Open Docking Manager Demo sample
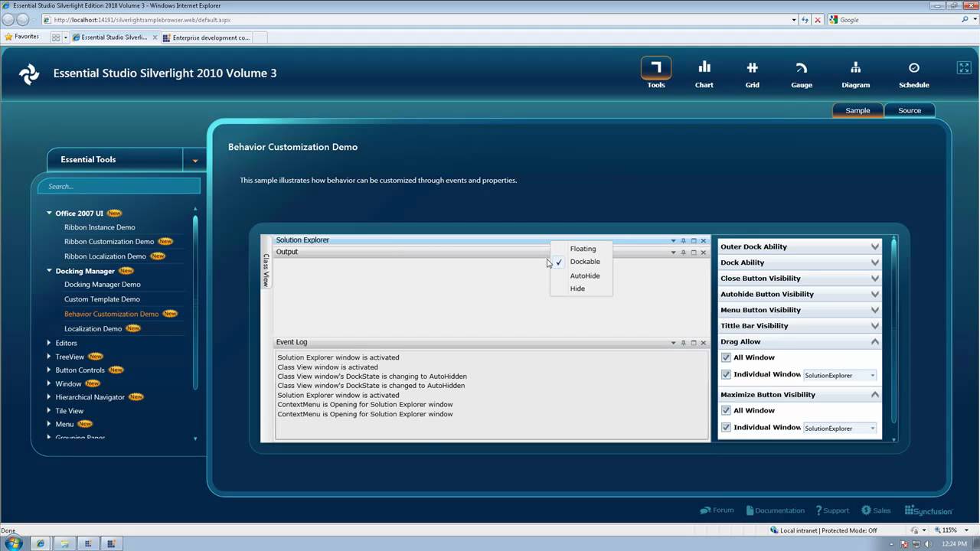The image size is (980, 551). coord(103,285)
